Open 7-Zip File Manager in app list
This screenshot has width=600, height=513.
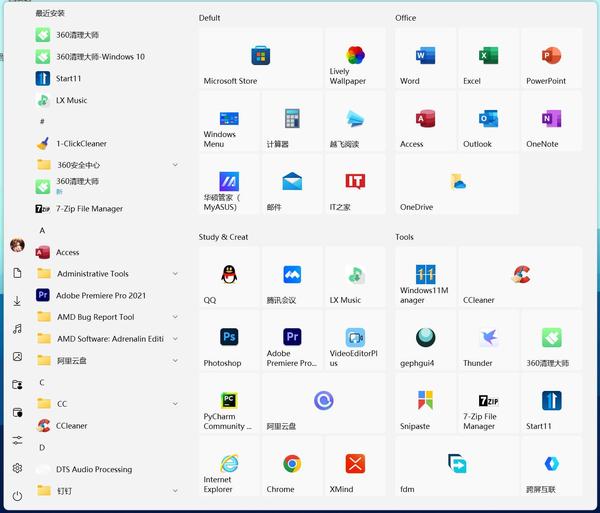pos(107,209)
